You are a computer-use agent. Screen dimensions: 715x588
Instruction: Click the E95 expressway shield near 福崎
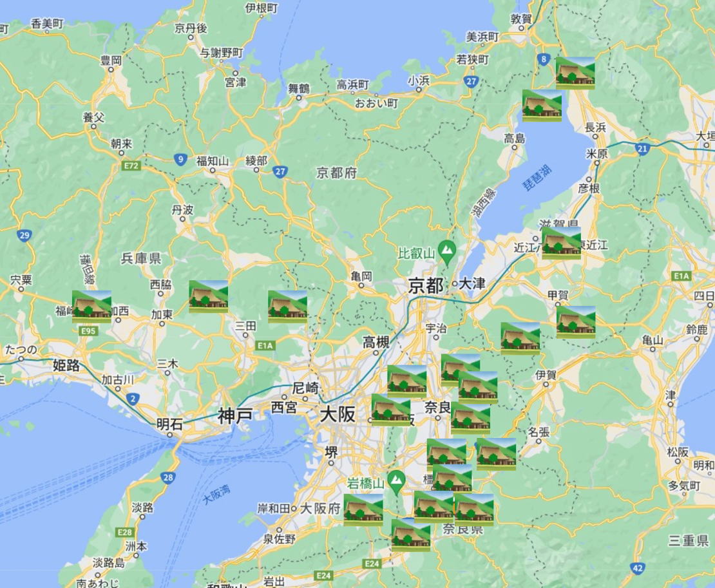click(x=88, y=330)
